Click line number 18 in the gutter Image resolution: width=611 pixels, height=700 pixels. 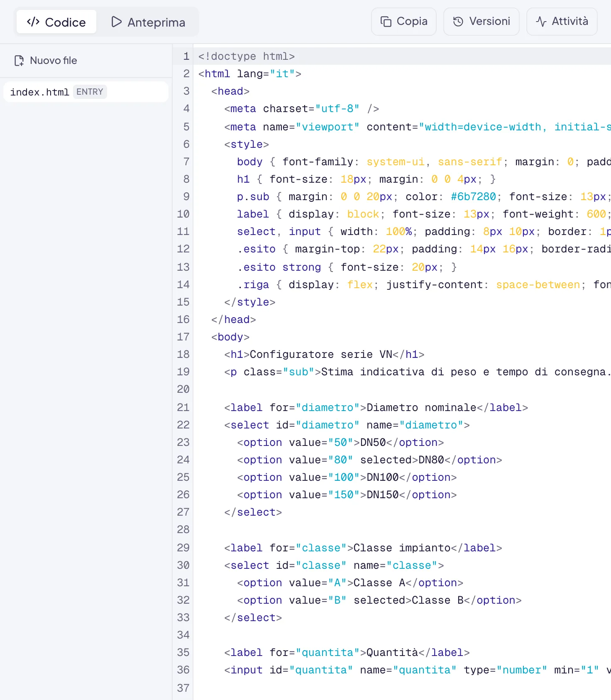pos(183,354)
